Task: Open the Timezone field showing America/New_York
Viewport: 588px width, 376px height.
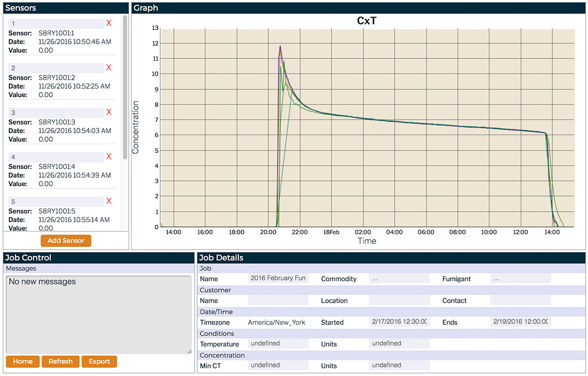Action: click(278, 322)
